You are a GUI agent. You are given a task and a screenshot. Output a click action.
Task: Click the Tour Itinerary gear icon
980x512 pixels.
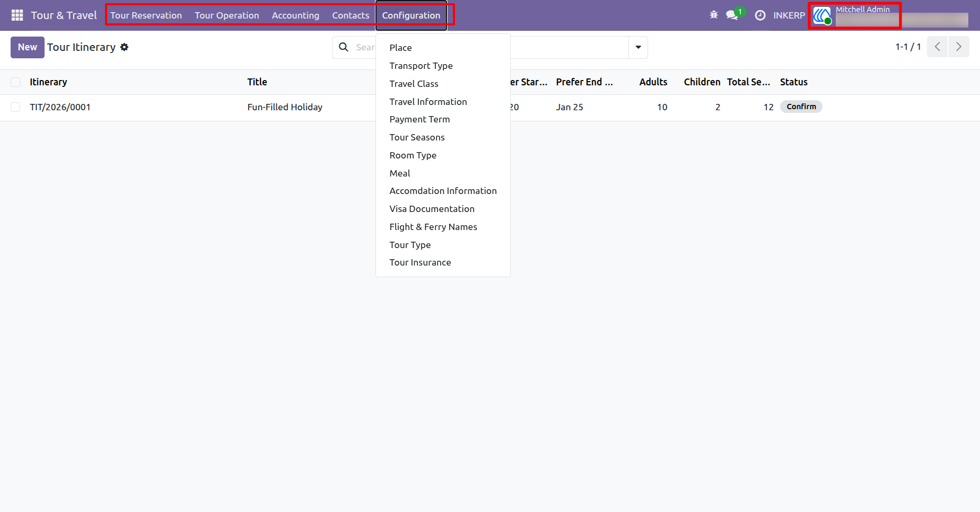click(124, 47)
